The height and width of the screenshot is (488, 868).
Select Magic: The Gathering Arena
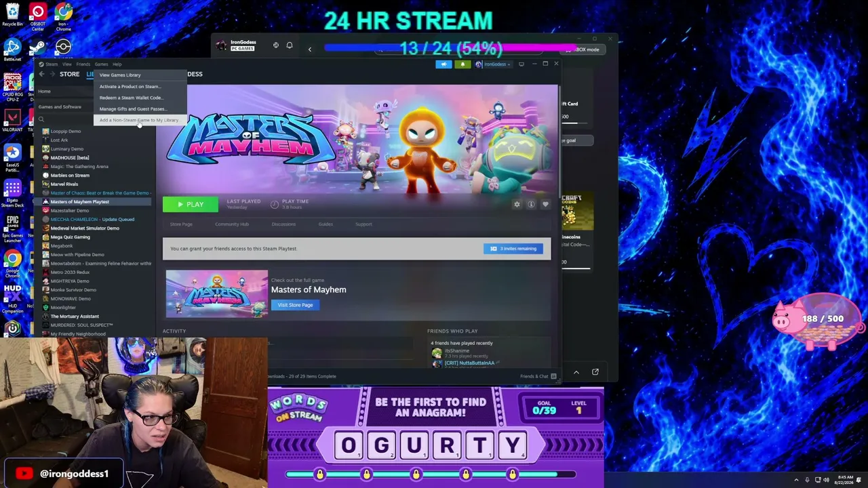coord(79,166)
